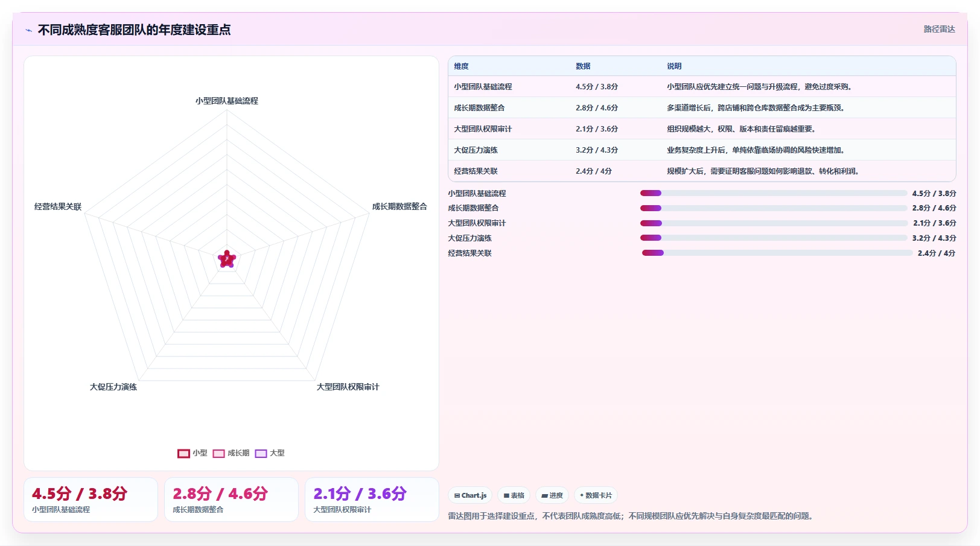The image size is (980, 546).
Task: Click the 成长期数据整合 progress bar
Action: click(774, 208)
